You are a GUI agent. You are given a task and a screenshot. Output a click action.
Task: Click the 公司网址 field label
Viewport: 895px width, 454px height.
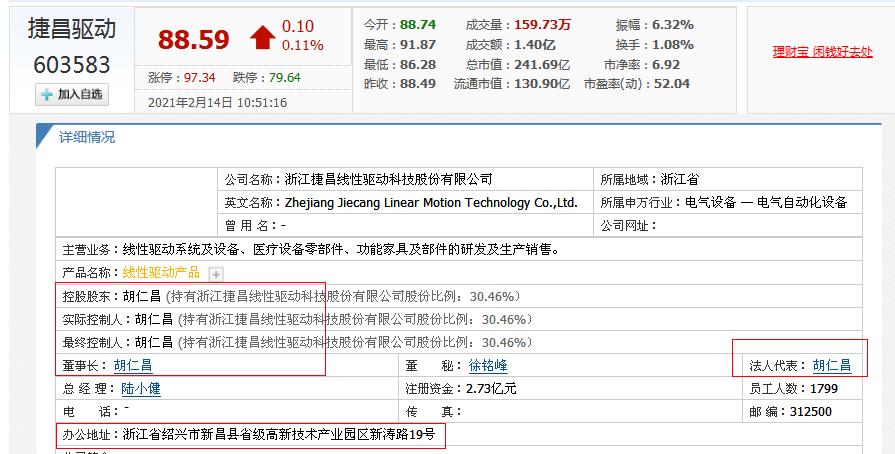click(x=628, y=226)
